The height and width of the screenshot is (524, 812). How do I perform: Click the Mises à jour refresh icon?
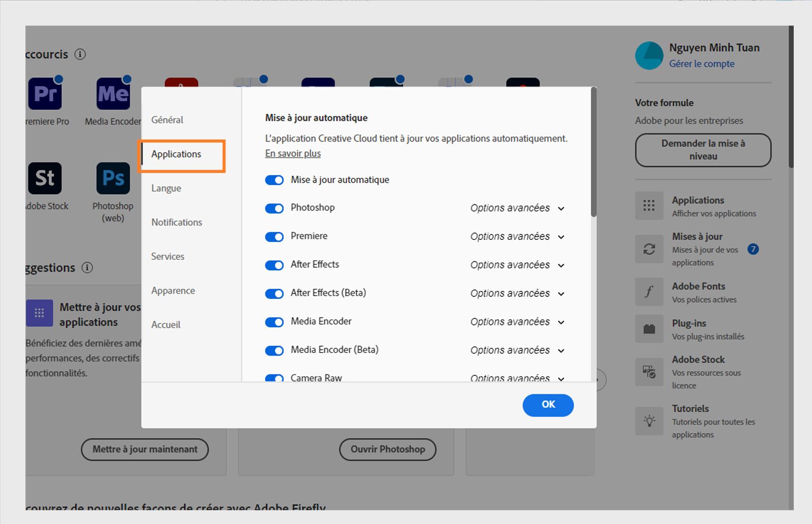(x=649, y=249)
